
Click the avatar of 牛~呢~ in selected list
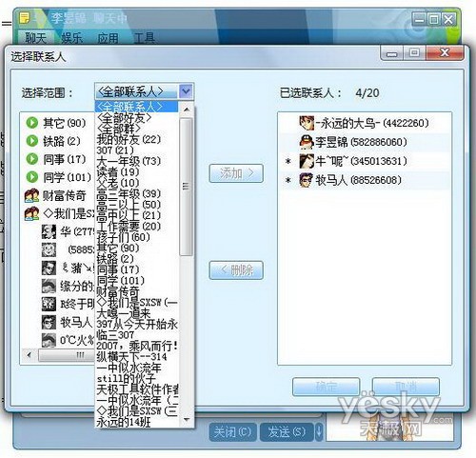tap(307, 161)
